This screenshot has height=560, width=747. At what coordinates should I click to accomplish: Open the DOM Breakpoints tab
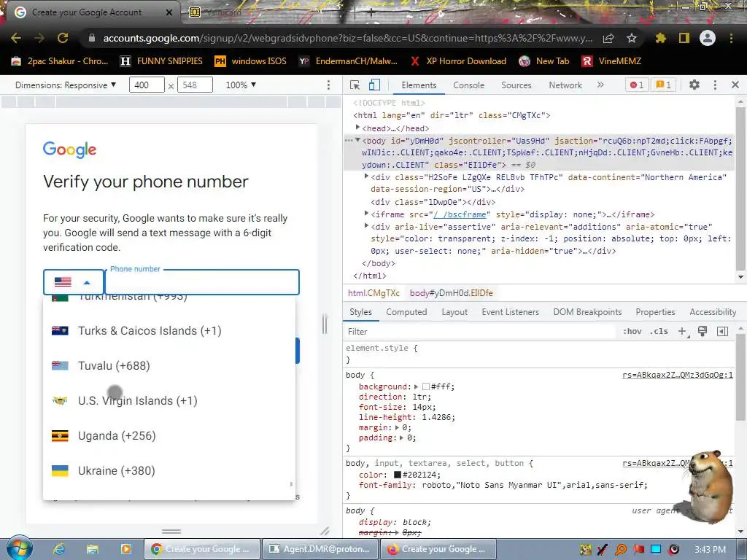click(587, 312)
